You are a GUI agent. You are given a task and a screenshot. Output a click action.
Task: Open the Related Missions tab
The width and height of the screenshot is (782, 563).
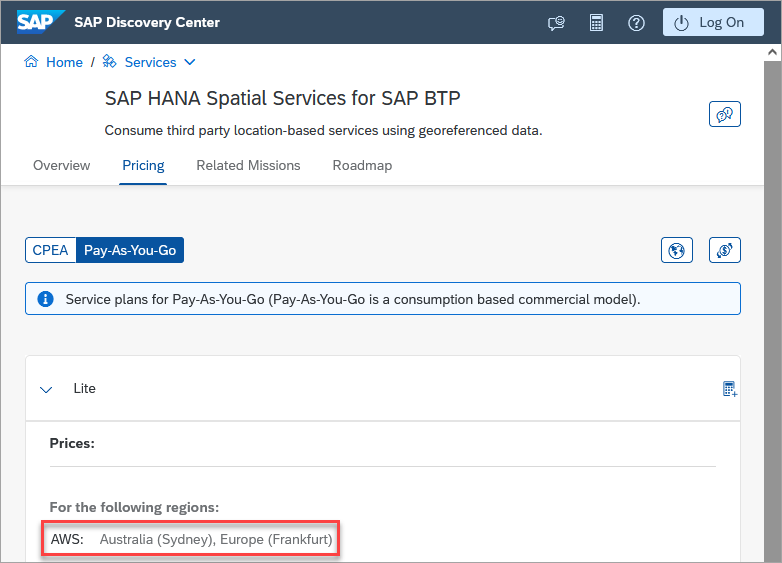[248, 166]
